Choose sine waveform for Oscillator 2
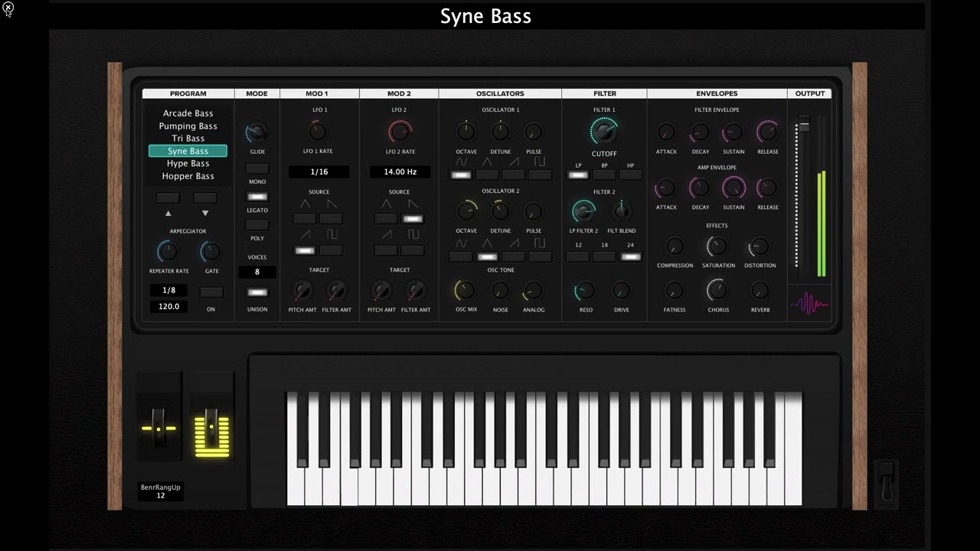Image resolution: width=980 pixels, height=551 pixels. pyautogui.click(x=461, y=256)
